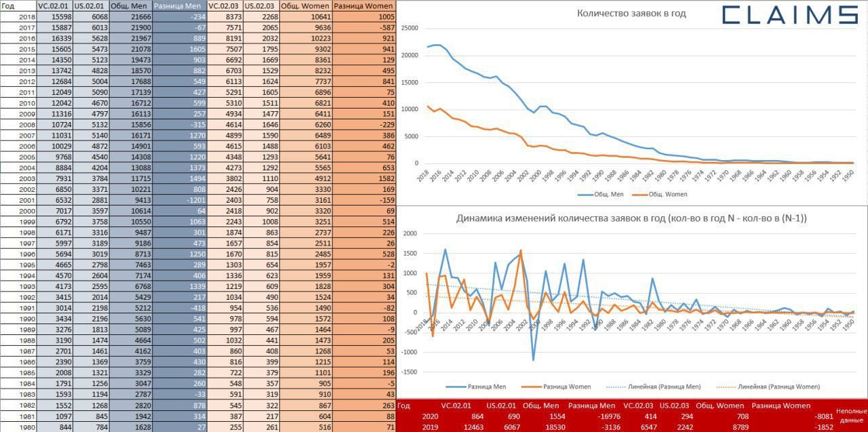Viewport: 868px width, 432px height.
Task: Click cell 21666 in the 2018 row
Action: click(130, 16)
